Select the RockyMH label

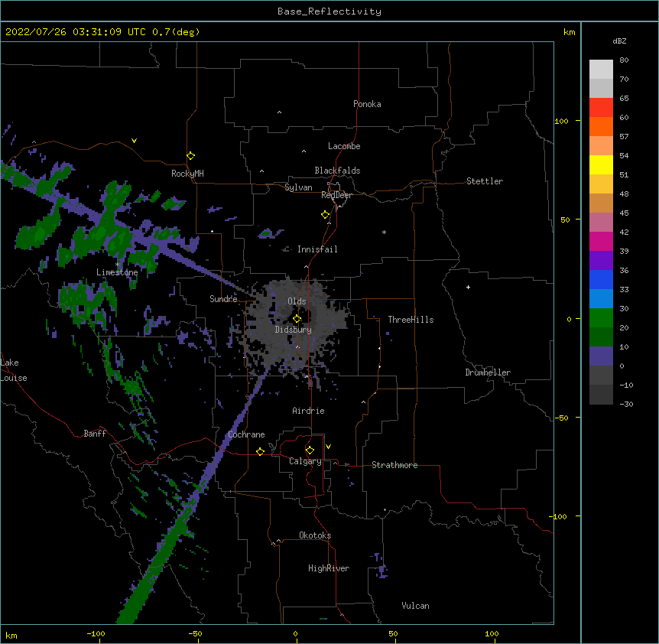(x=187, y=174)
